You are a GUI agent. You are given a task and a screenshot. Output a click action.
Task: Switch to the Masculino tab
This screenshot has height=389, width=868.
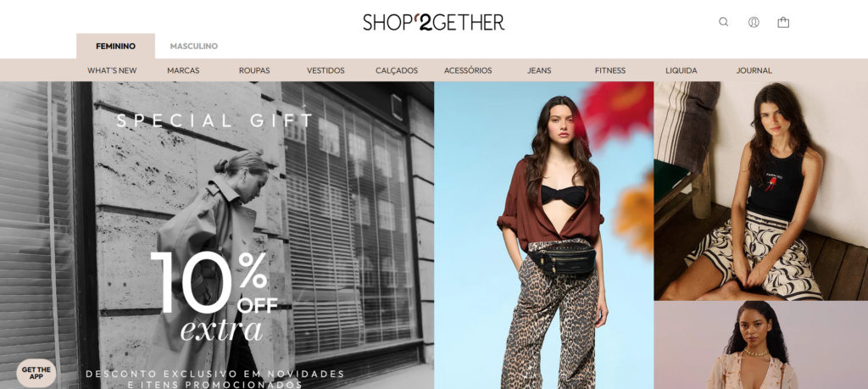[194, 46]
